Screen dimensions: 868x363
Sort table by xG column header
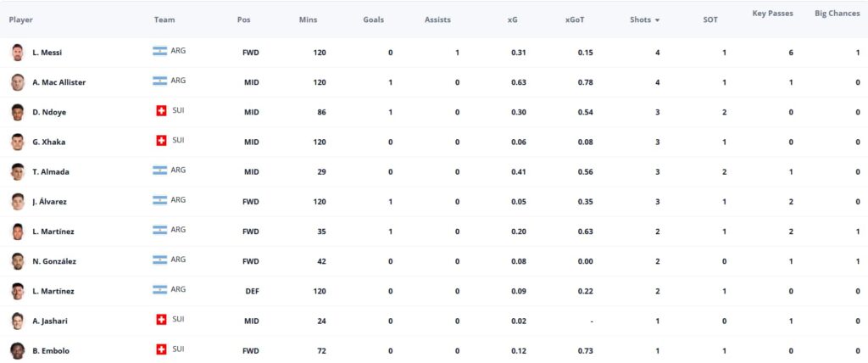(513, 20)
